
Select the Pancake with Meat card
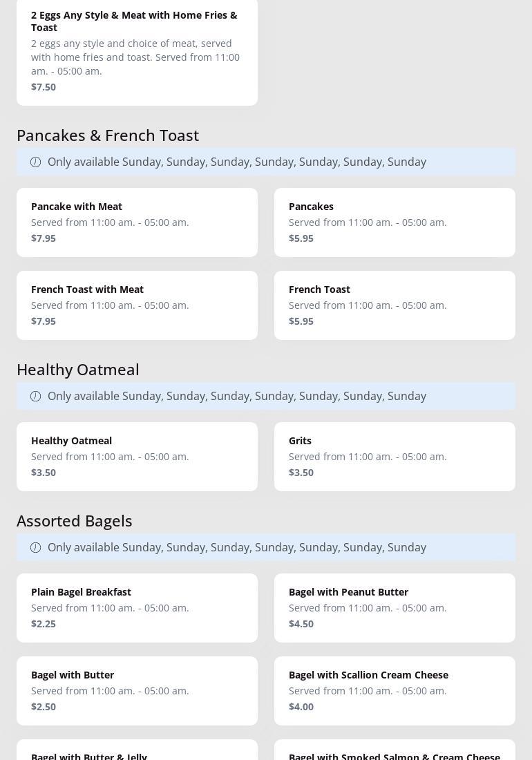pos(137,222)
